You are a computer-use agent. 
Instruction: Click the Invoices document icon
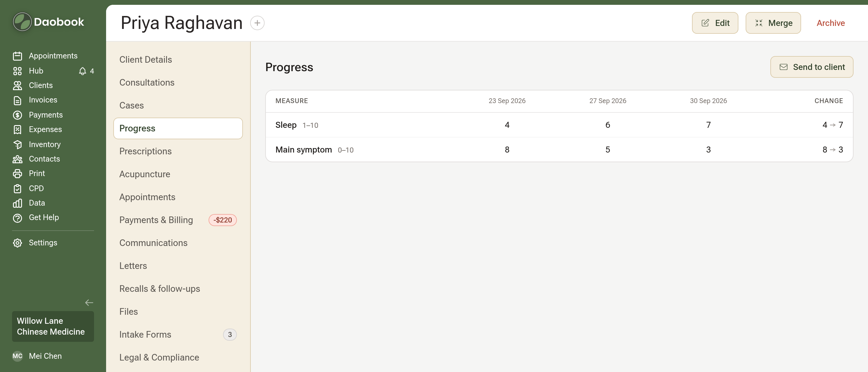17,100
